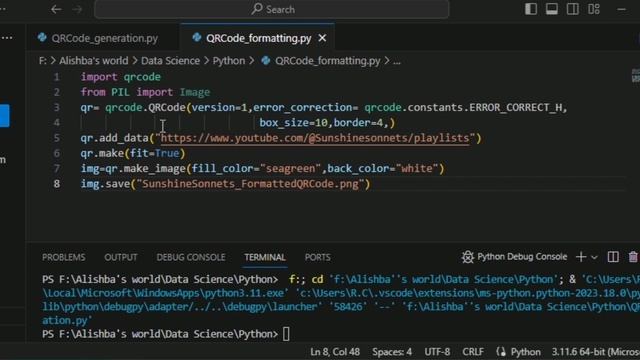Screen dimensions: 640x360
Task: Click the Search command center box
Action: [x=272, y=9]
